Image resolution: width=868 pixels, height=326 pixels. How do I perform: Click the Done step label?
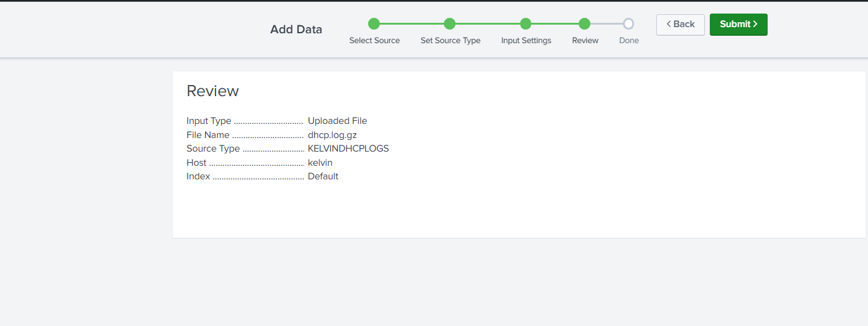coord(629,41)
